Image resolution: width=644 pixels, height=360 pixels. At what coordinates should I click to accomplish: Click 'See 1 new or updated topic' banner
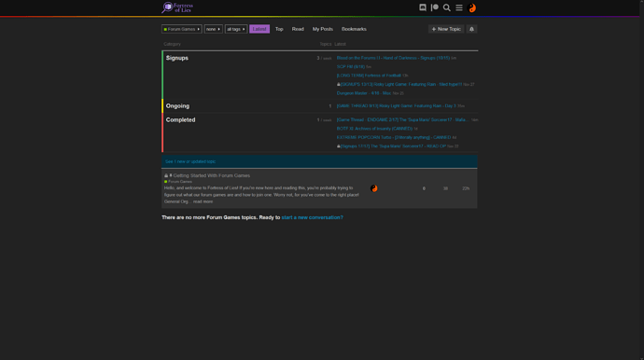point(319,161)
